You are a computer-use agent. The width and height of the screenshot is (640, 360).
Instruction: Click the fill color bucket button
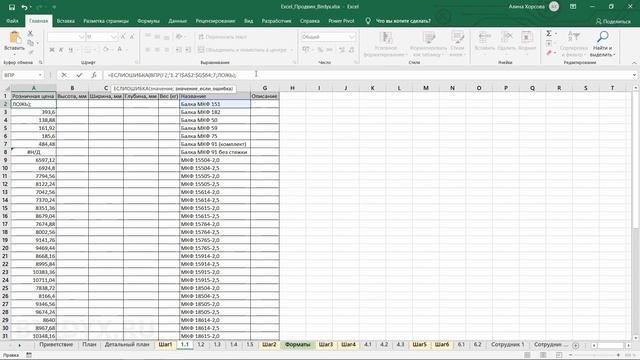click(x=106, y=50)
